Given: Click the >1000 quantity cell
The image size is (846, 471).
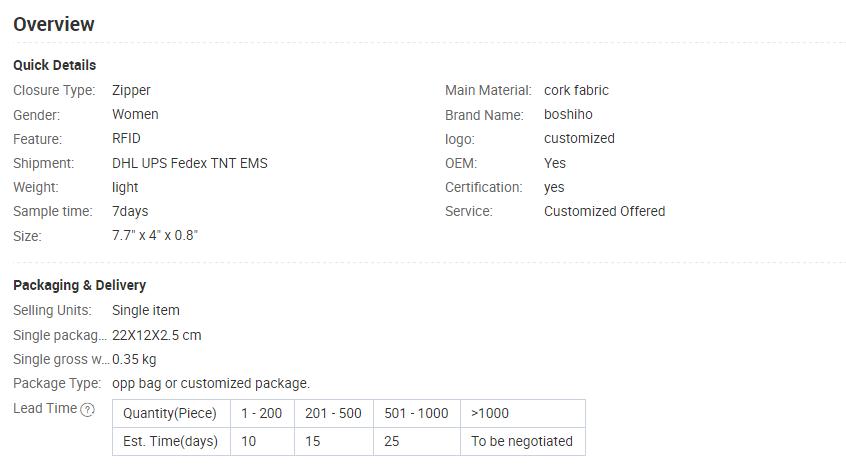Looking at the screenshot, I should pos(523,413).
